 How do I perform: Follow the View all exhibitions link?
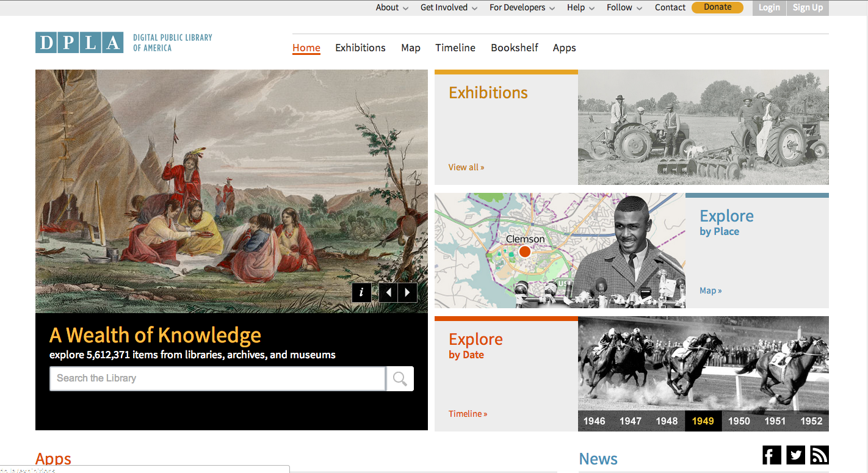(x=466, y=167)
